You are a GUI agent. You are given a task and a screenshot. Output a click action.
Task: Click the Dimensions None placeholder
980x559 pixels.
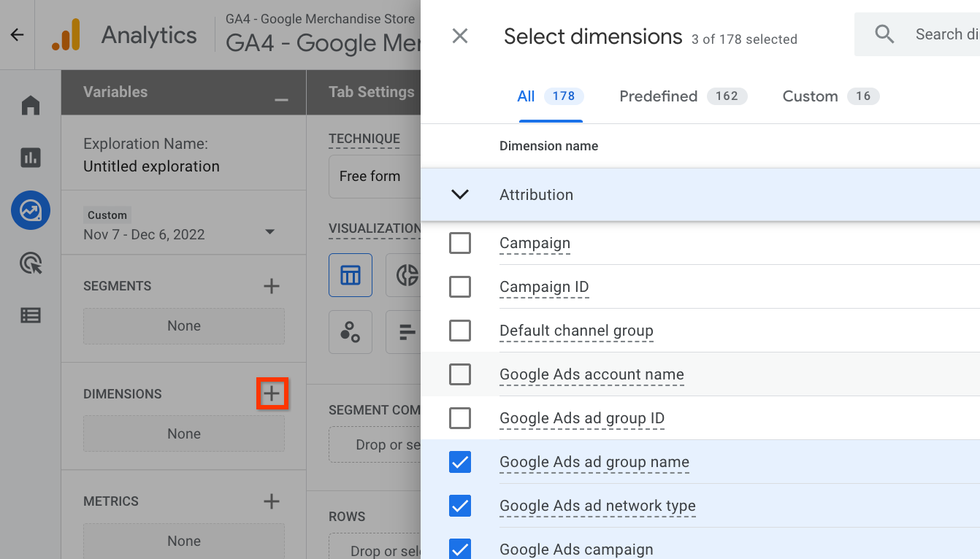184,434
